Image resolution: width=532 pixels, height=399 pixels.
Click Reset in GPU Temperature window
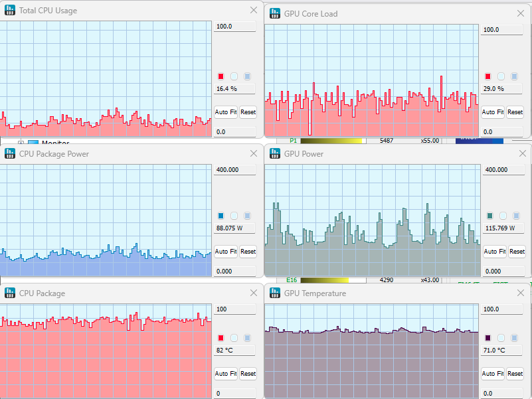515,374
